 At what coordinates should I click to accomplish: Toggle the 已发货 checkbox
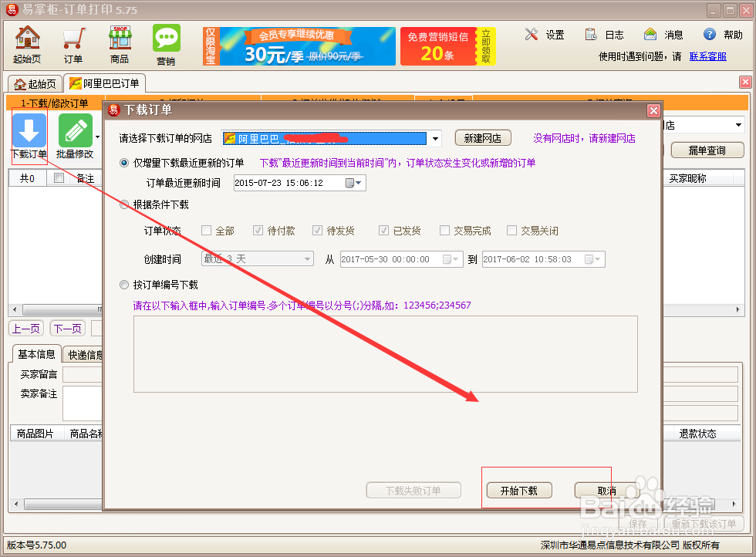click(384, 231)
